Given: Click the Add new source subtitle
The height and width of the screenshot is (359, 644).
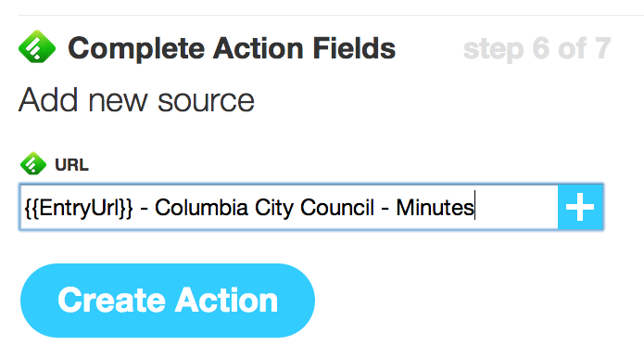Looking at the screenshot, I should pyautogui.click(x=136, y=100).
